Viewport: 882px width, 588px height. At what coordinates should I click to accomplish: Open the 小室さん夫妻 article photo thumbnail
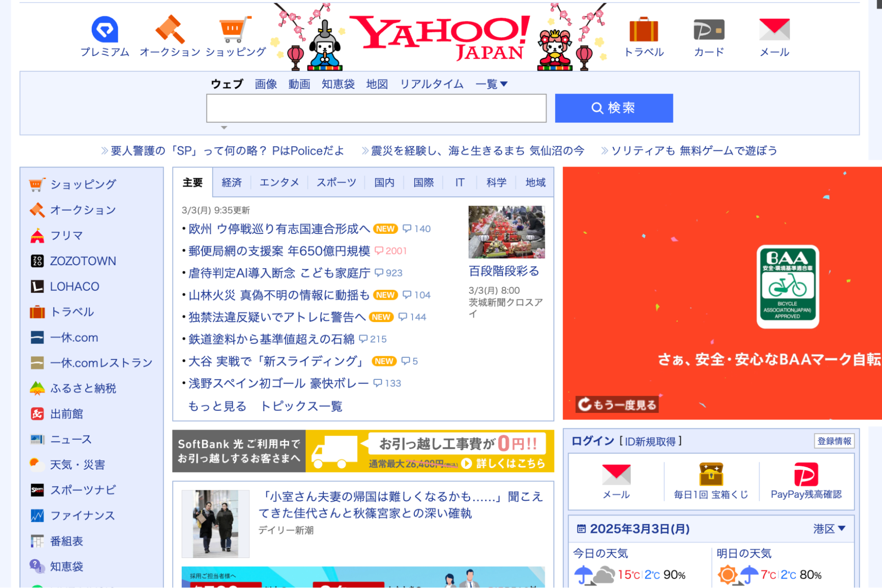215,524
